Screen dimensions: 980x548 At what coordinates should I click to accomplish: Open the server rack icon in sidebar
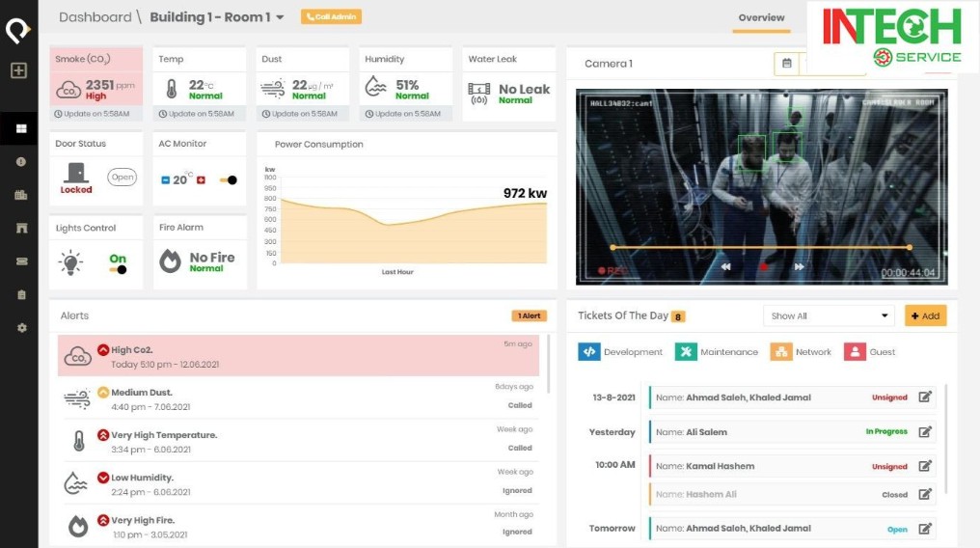pos(21,261)
